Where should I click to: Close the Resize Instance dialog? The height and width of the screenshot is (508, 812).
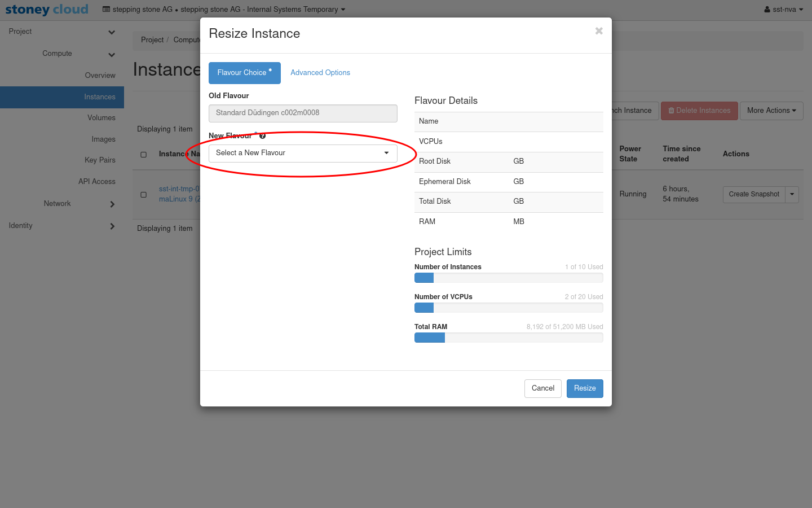599,31
